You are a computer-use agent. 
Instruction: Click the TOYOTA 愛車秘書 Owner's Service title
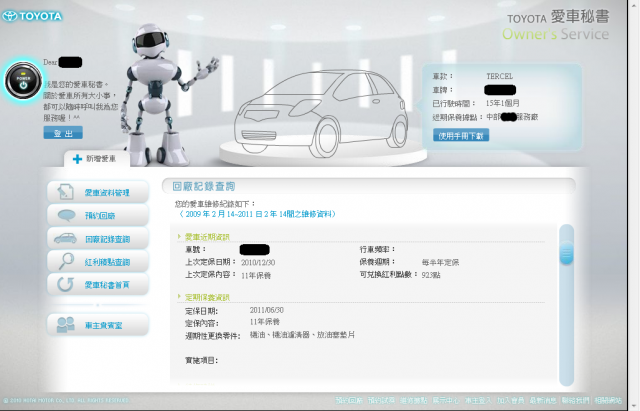(556, 25)
